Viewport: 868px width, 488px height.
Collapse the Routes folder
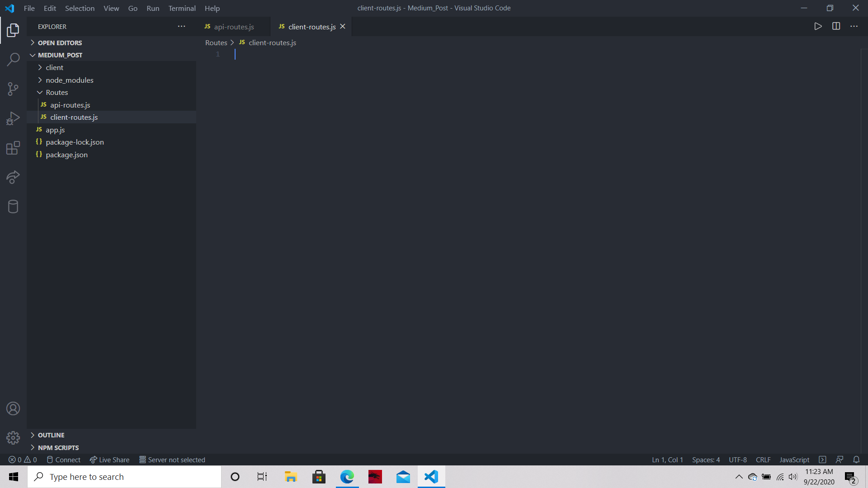coord(111,92)
